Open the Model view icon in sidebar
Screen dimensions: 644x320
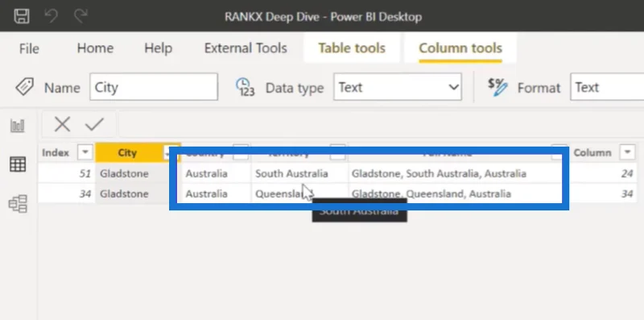(18, 204)
